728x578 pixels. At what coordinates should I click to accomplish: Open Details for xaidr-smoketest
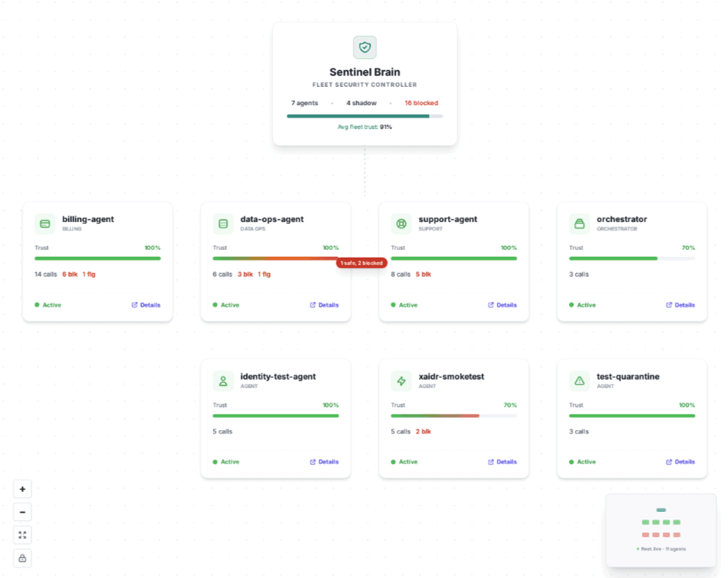click(502, 462)
